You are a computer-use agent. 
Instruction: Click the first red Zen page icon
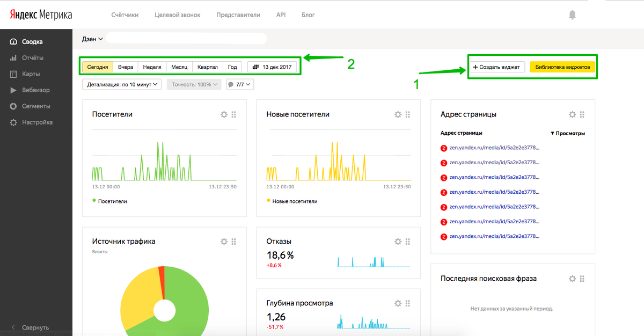(x=444, y=148)
